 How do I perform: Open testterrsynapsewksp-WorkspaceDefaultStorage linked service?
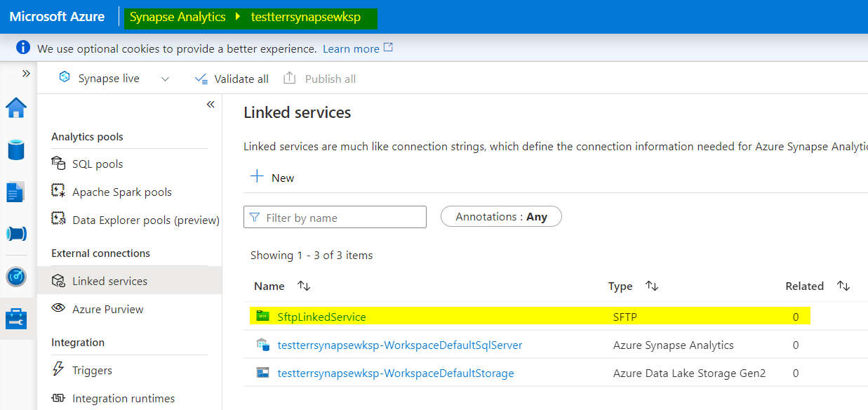[x=396, y=373]
